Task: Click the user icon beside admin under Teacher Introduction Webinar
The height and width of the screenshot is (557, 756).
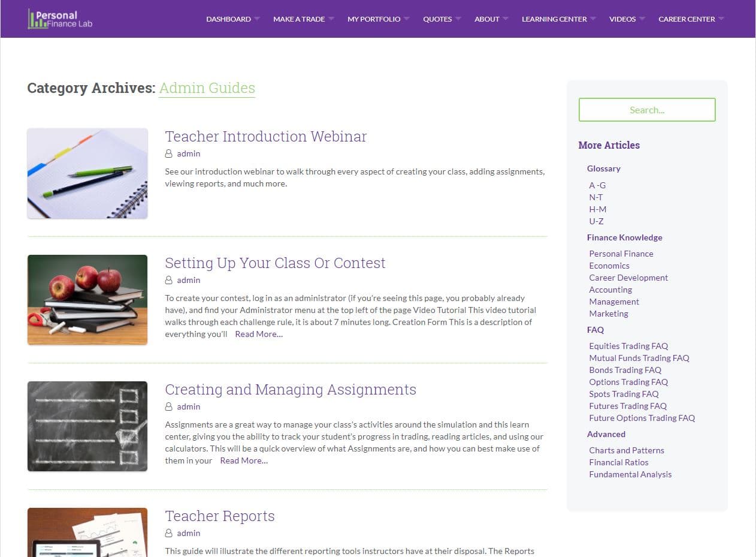Action: (x=169, y=154)
